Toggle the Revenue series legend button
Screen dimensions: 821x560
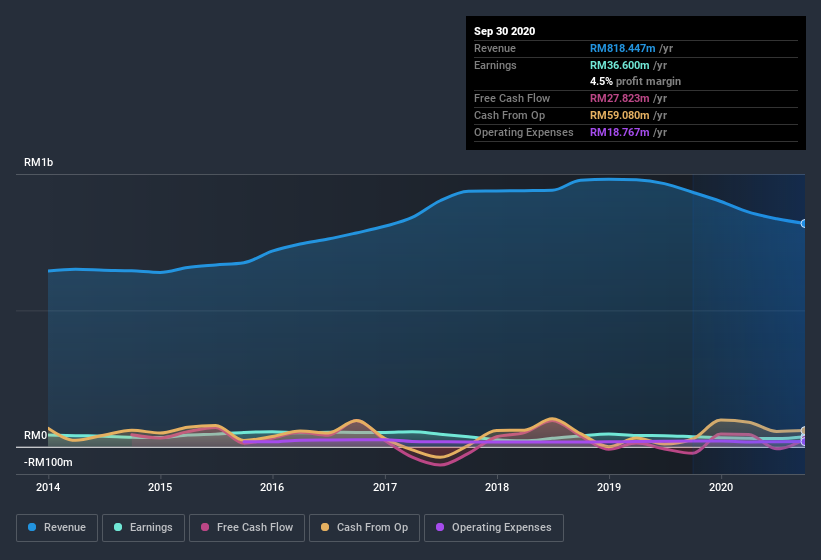coord(57,528)
